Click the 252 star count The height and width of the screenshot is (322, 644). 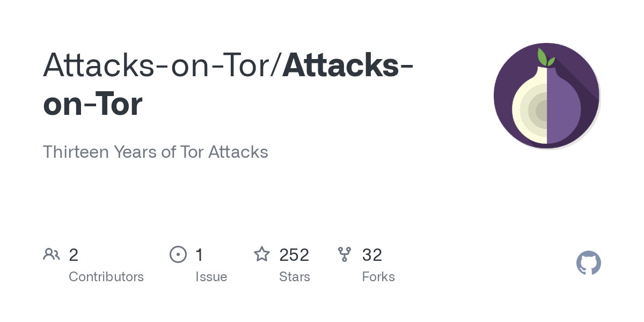coord(294,254)
